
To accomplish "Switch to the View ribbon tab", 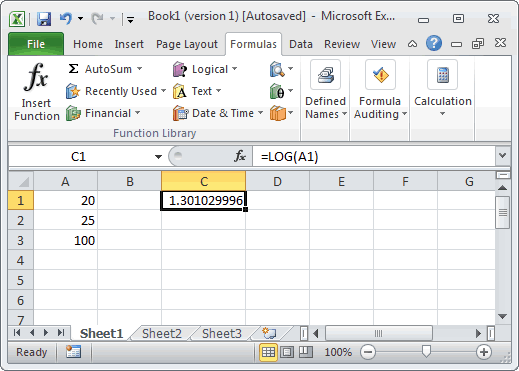I will point(383,44).
